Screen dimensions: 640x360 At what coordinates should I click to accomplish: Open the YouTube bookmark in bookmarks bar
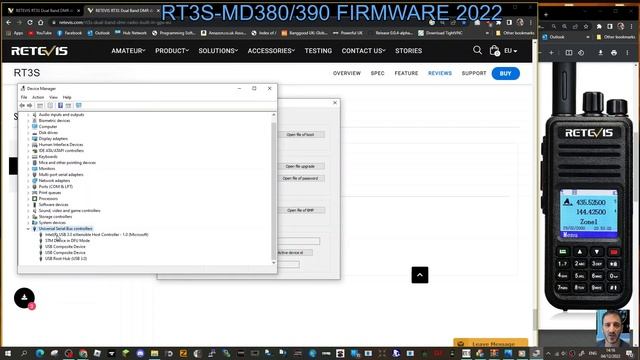tap(40, 33)
